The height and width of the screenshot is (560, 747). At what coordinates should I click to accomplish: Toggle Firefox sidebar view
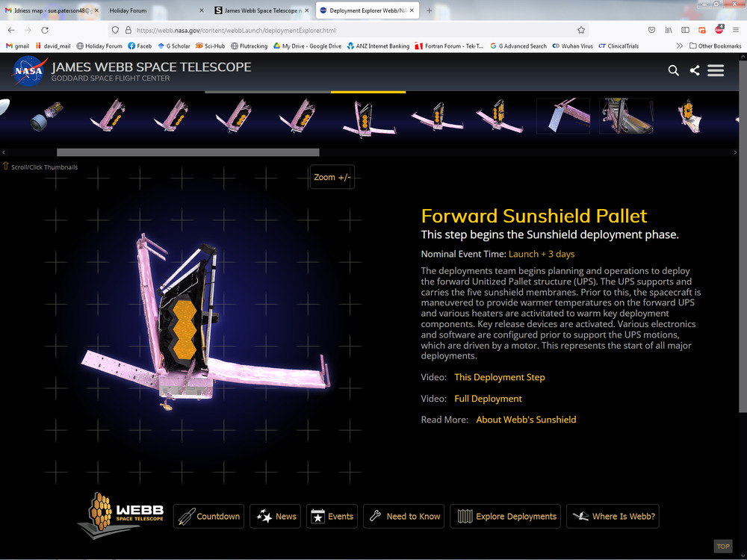pos(686,30)
